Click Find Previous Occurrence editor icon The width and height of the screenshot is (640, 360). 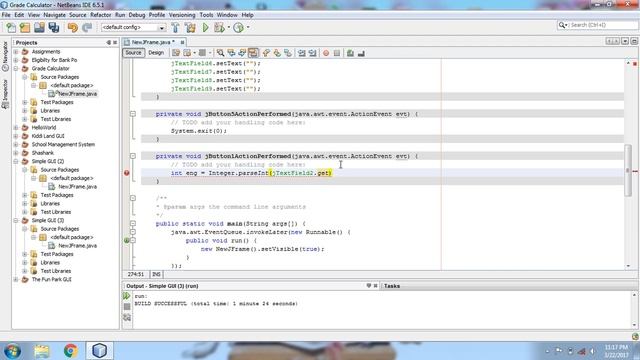tap(231, 53)
